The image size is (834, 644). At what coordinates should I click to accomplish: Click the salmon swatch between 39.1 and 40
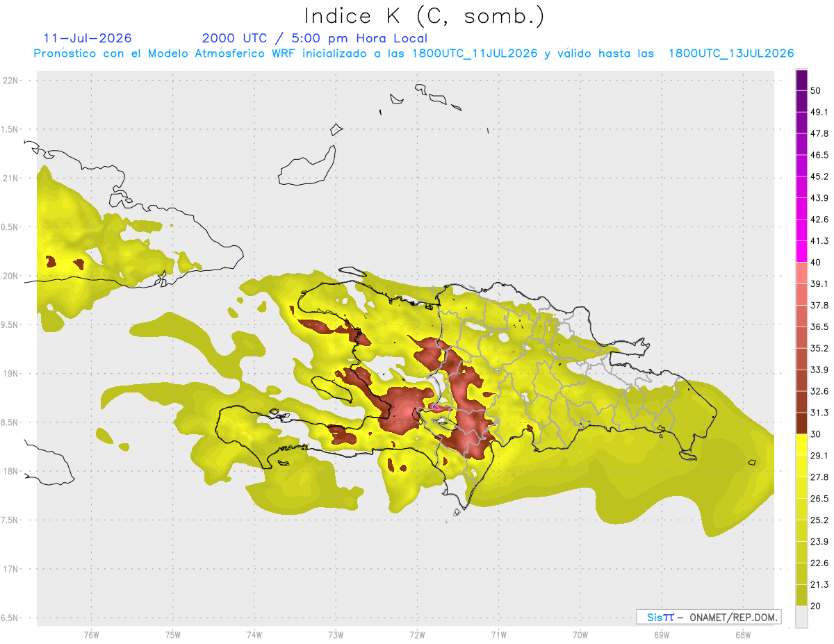tap(801, 273)
